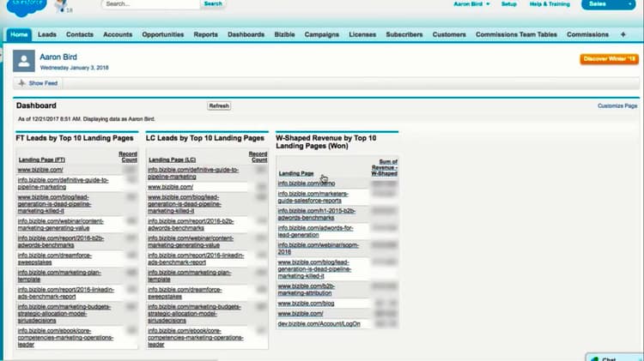Open the Reports tab

(x=206, y=35)
